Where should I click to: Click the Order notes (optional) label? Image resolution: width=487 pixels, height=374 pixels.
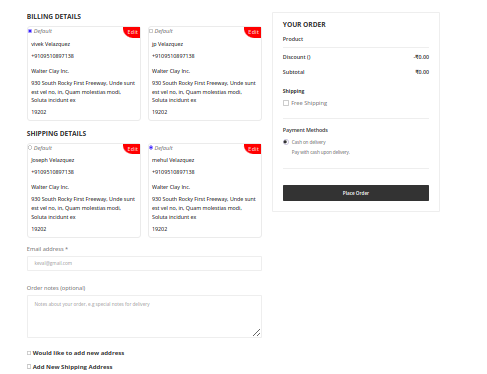tap(56, 288)
